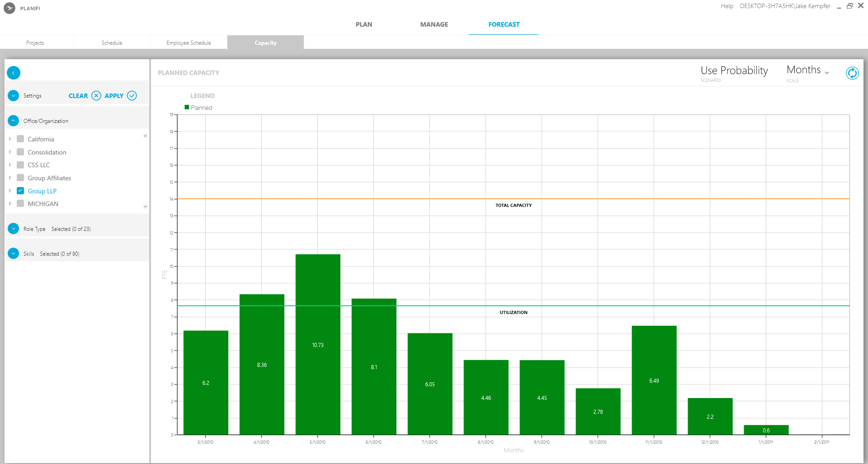Click the 5/1/2010 bar showing 10.73

[x=318, y=345]
